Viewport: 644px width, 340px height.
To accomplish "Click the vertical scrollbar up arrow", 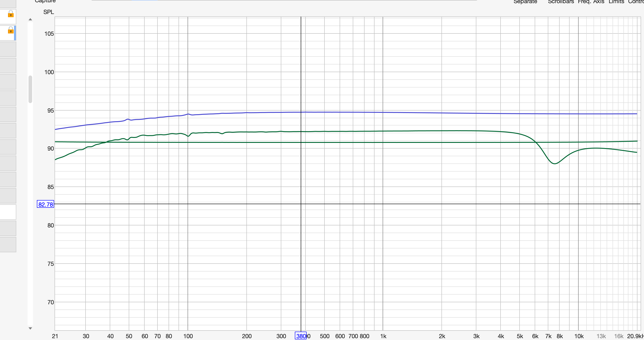I will (30, 19).
